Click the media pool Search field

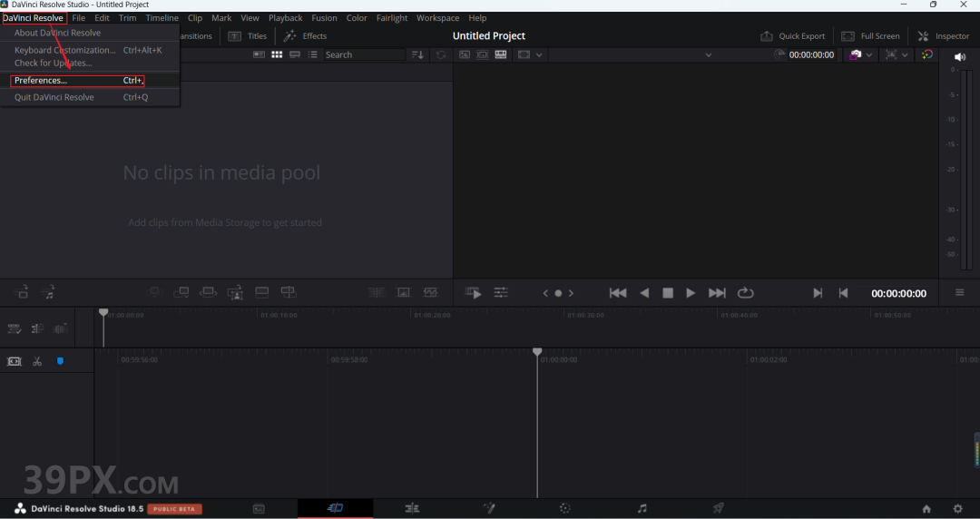point(365,55)
